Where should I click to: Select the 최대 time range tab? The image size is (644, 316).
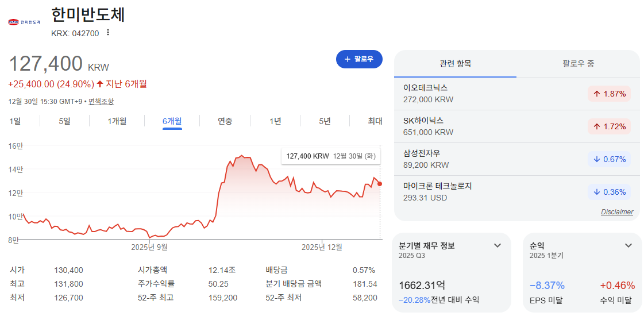click(375, 121)
